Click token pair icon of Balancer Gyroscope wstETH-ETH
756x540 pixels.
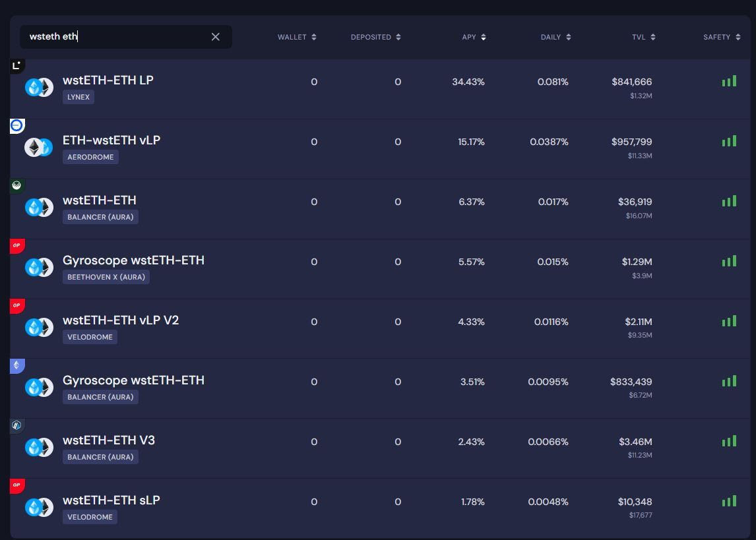[x=39, y=387]
